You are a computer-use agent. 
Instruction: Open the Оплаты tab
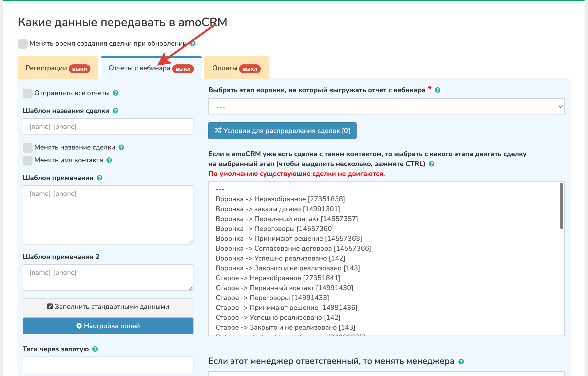point(236,68)
